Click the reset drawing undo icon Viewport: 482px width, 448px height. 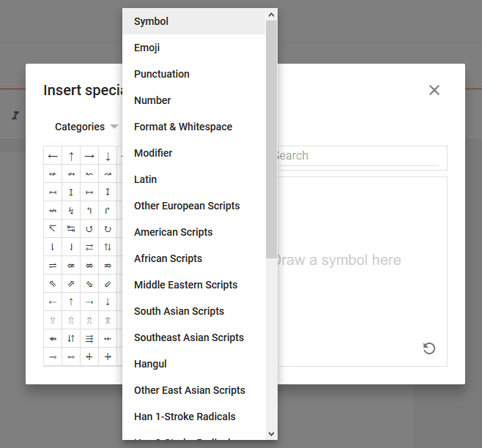[x=429, y=348]
